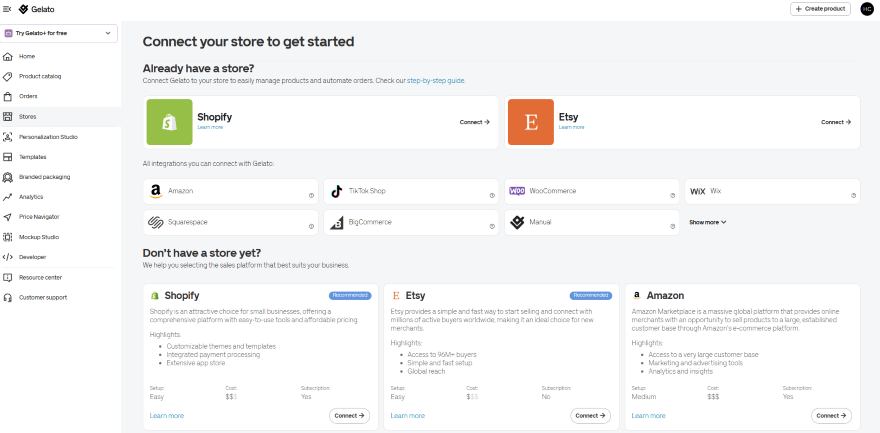Select the Squarespace integration logo
Viewport: 880px width, 433px height.
pos(156,223)
